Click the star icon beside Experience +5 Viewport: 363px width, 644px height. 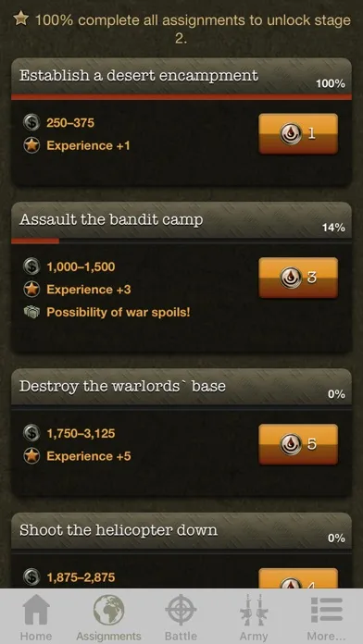pyautogui.click(x=31, y=456)
